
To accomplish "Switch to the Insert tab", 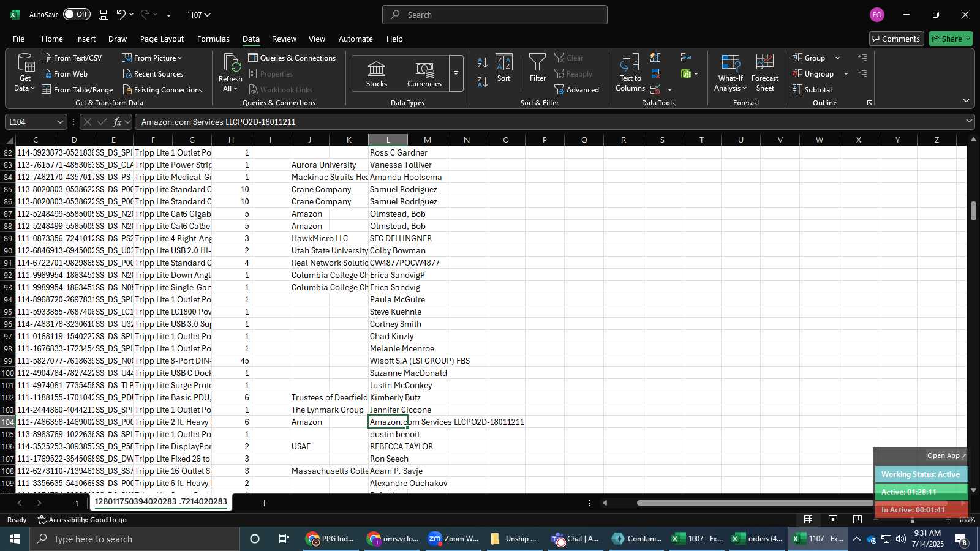I will point(86,39).
